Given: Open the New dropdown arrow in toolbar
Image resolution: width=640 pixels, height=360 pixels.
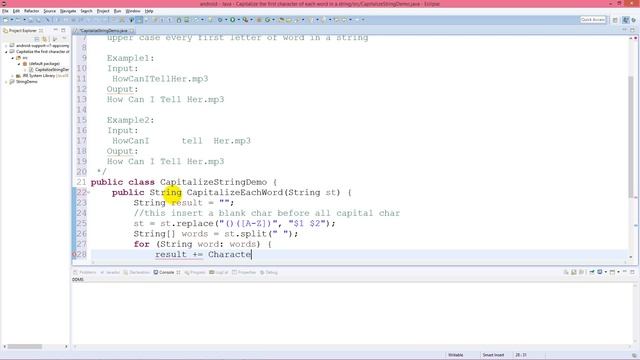Looking at the screenshot, I should tap(11, 20).
